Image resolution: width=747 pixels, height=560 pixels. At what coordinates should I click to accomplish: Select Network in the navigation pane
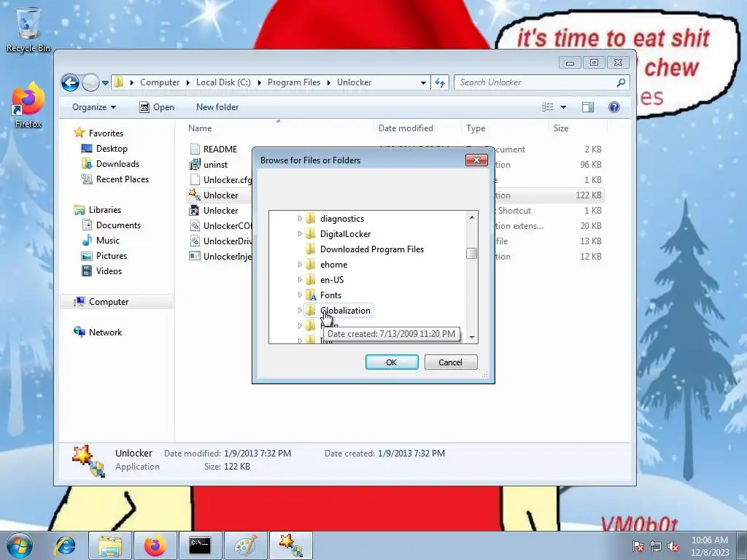(x=98, y=332)
